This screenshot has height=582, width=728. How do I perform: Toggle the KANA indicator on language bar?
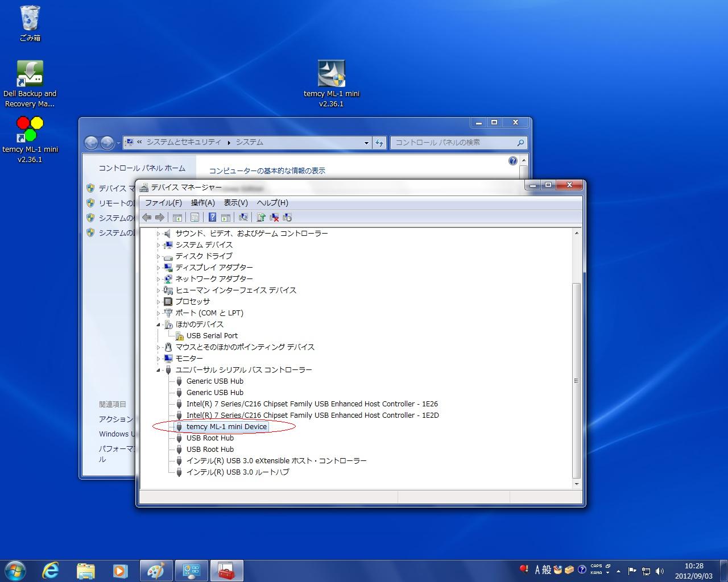point(596,573)
